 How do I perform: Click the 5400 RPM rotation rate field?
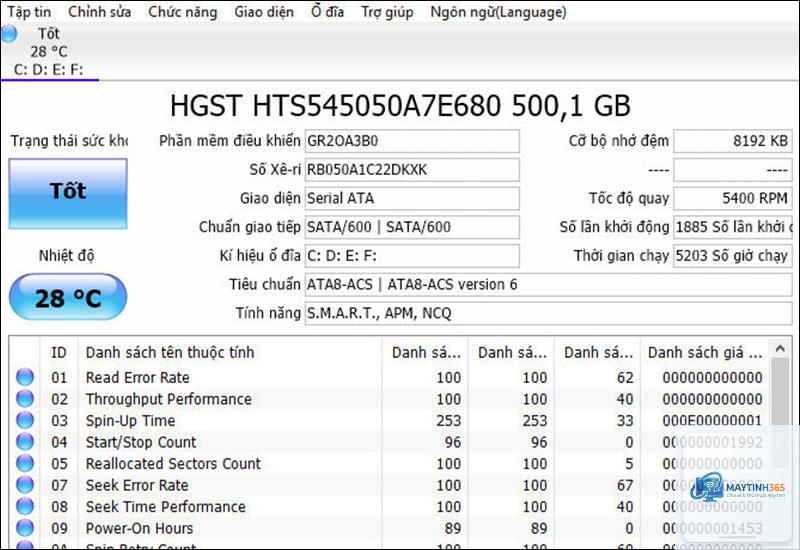click(x=733, y=198)
